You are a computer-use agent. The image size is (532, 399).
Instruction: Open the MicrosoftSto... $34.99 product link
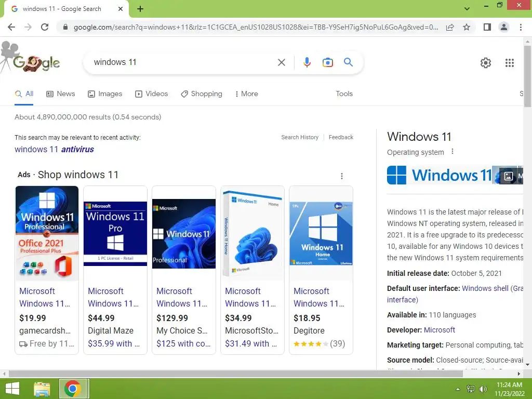tap(250, 297)
